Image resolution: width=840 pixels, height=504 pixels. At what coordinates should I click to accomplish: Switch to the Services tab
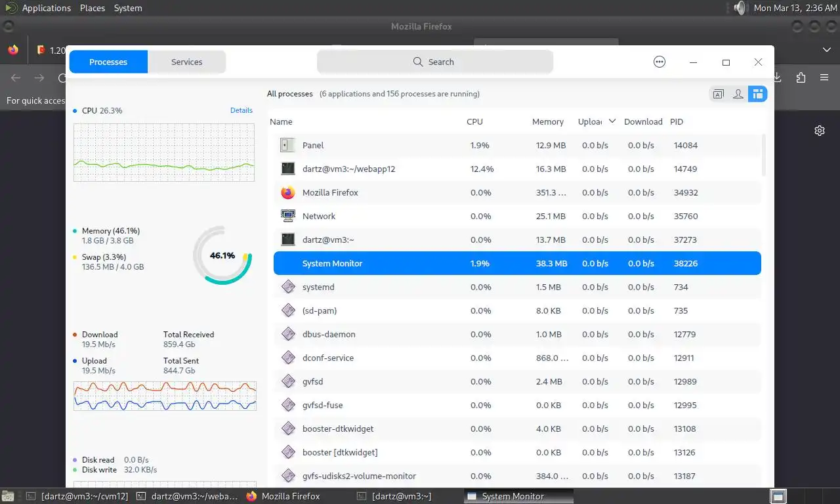(187, 62)
